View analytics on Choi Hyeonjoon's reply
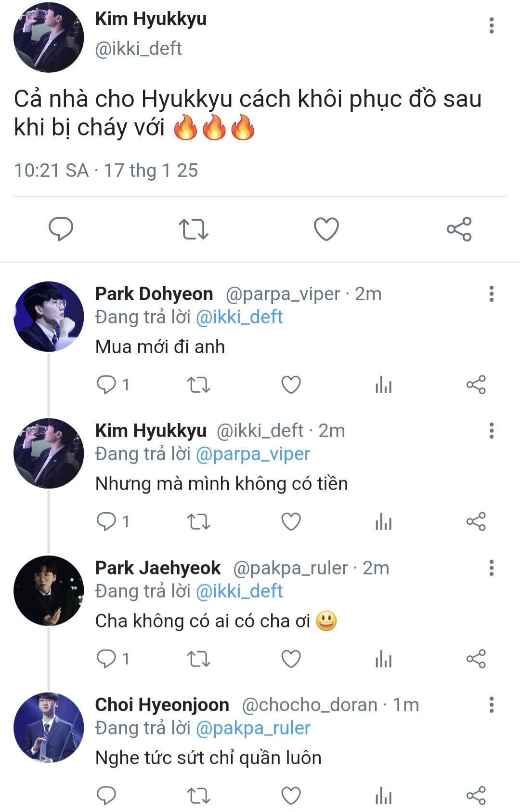520x812 pixels. pyautogui.click(x=383, y=796)
